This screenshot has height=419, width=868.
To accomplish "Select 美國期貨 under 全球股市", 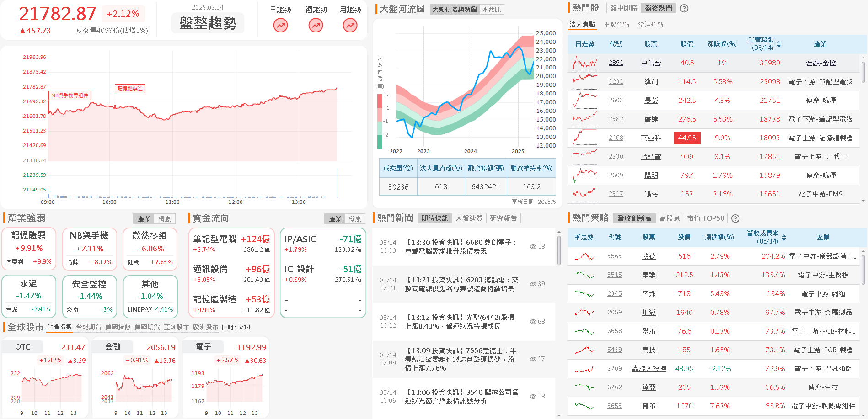I will 147,327.
